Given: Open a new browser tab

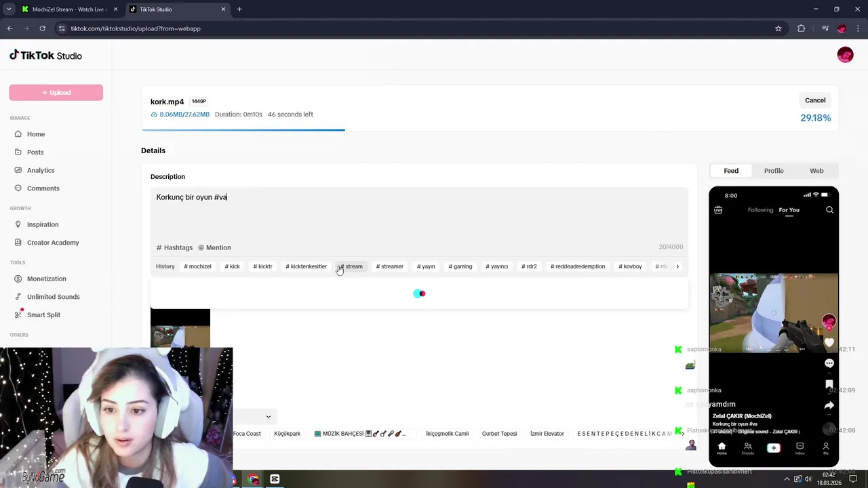Looking at the screenshot, I should (x=239, y=9).
